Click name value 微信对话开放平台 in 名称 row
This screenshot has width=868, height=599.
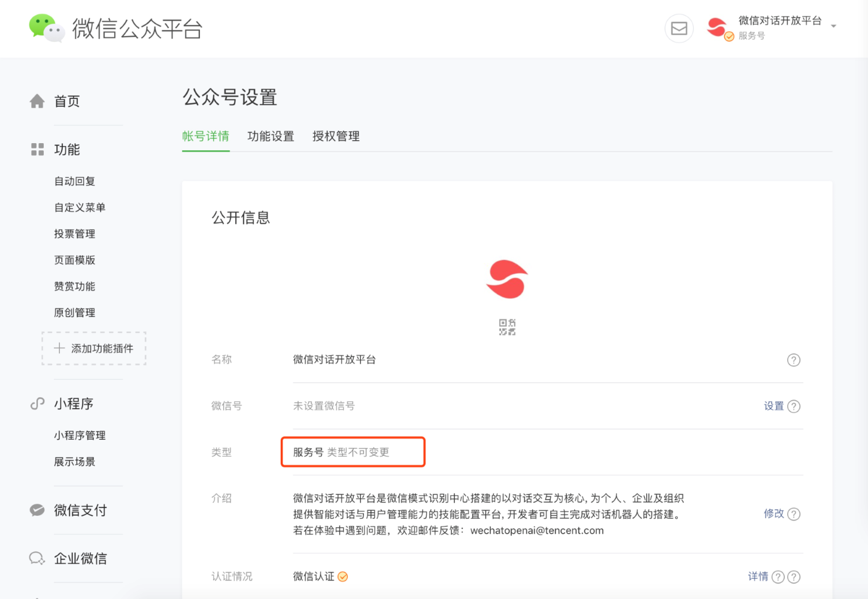tap(335, 360)
